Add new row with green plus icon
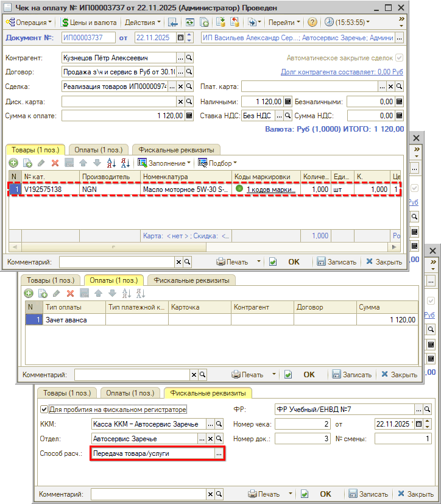The height and width of the screenshot is (504, 441). click(13, 163)
